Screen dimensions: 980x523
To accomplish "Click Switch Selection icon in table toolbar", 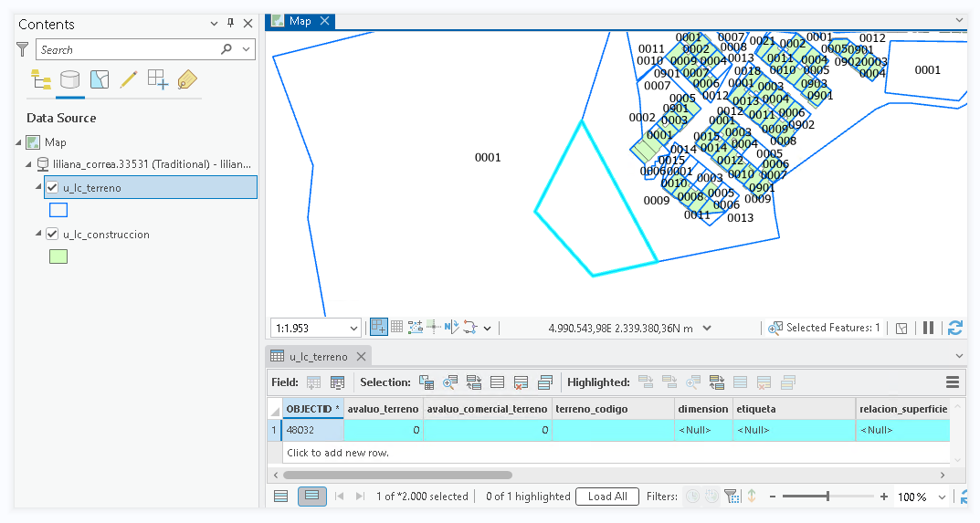I will click(x=474, y=382).
